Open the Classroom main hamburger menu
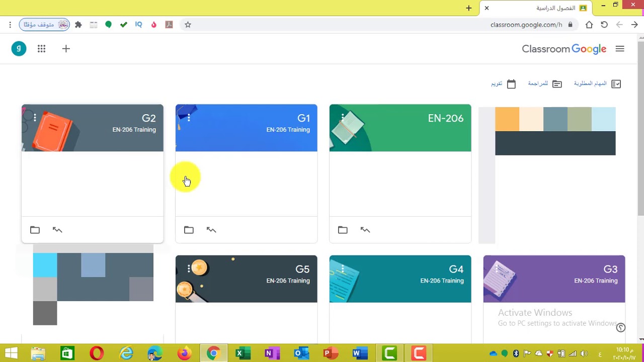This screenshot has height=362, width=644. click(620, 49)
